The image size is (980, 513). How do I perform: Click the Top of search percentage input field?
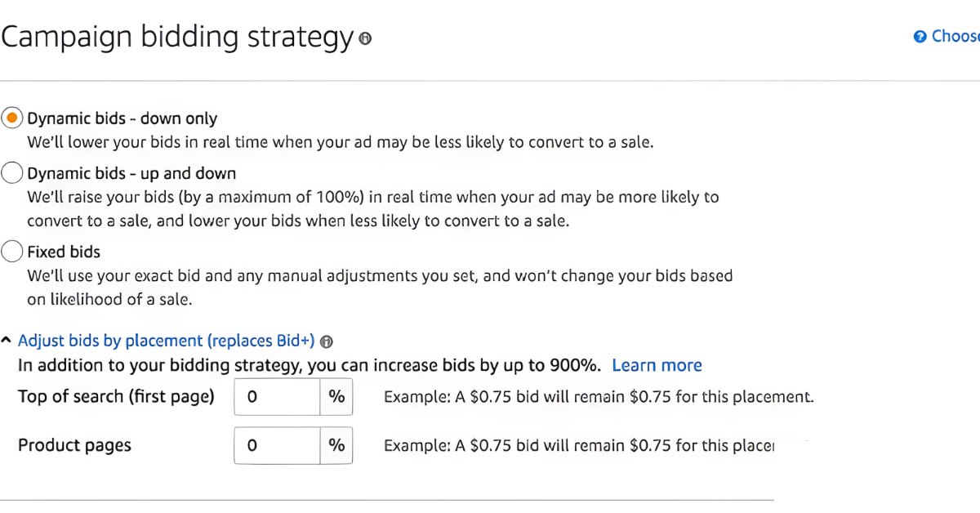click(277, 398)
